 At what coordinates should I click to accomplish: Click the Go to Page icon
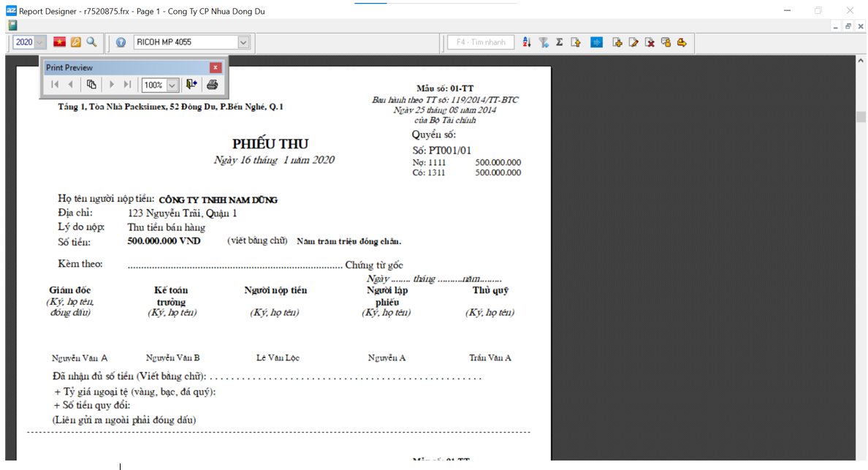click(x=91, y=85)
